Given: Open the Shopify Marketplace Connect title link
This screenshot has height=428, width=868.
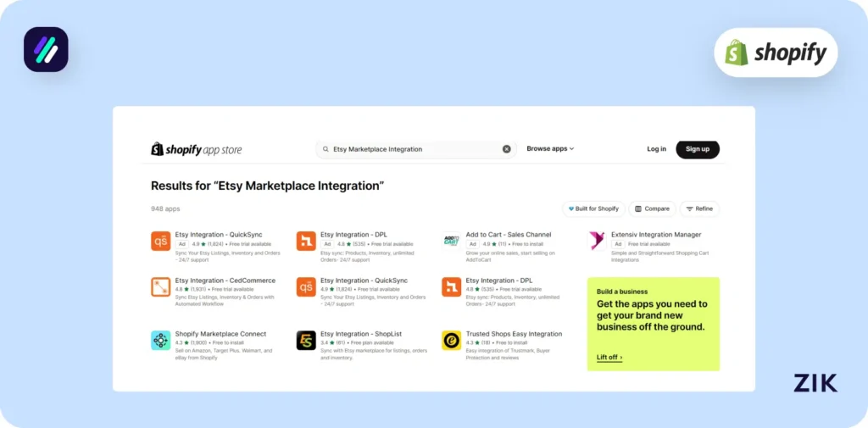Looking at the screenshot, I should (220, 334).
